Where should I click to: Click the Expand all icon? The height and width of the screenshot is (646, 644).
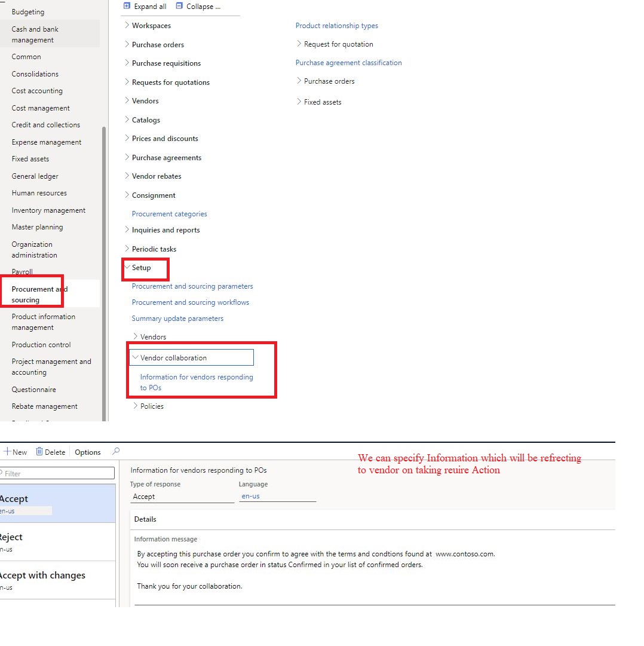coord(126,6)
